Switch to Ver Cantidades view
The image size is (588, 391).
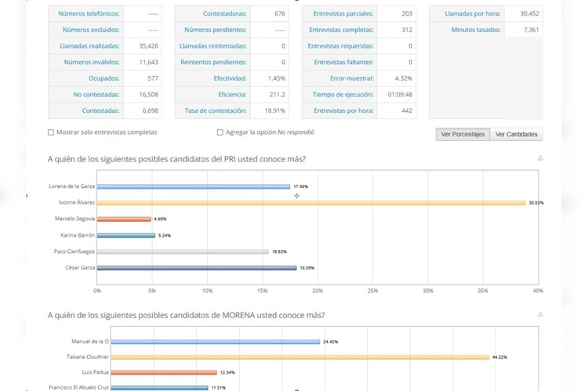coord(516,135)
